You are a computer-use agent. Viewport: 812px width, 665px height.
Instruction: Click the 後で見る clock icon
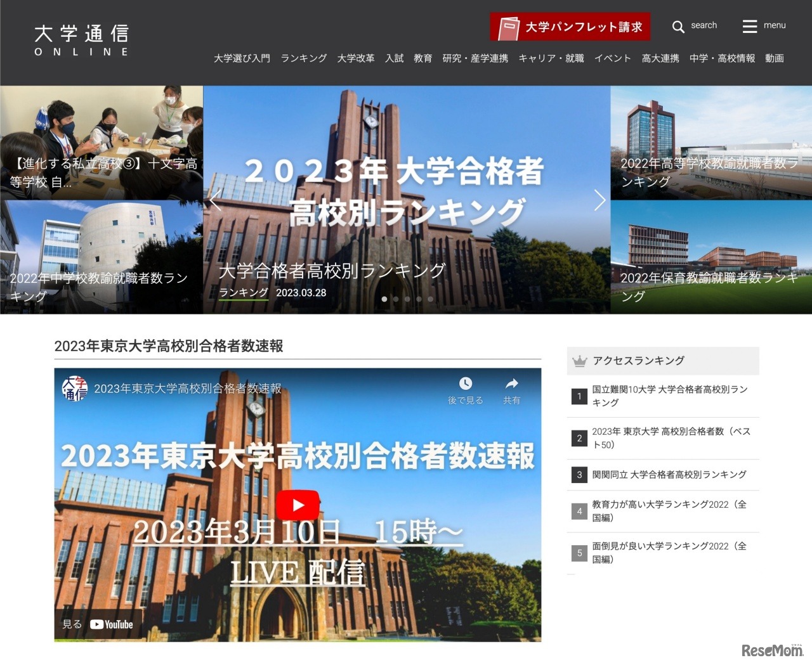pos(467,384)
